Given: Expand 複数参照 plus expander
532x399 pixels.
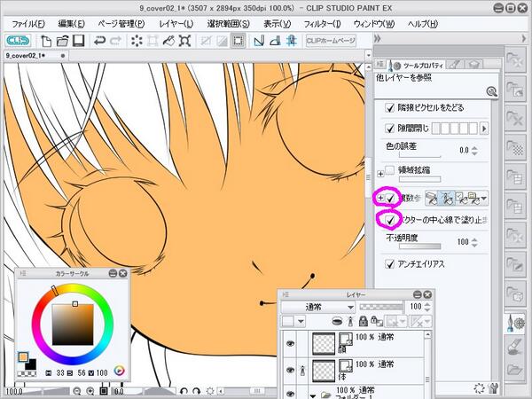Looking at the screenshot, I should pyautogui.click(x=380, y=198).
